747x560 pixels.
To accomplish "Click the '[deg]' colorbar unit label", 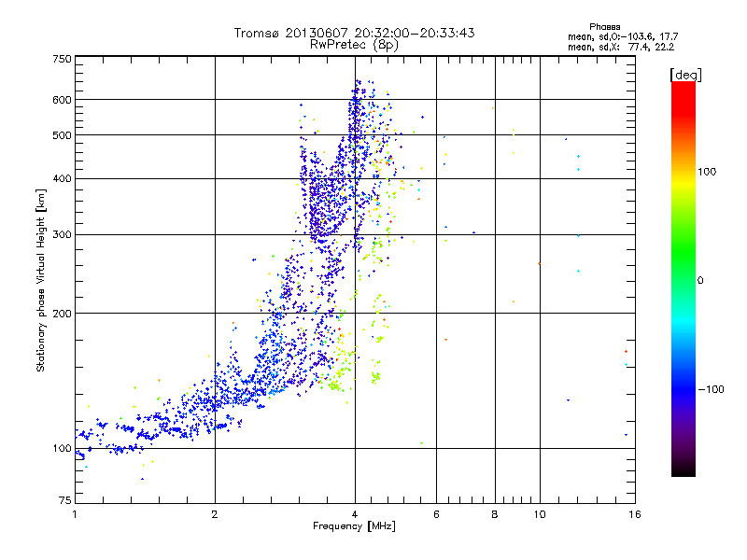I will 685,75.
